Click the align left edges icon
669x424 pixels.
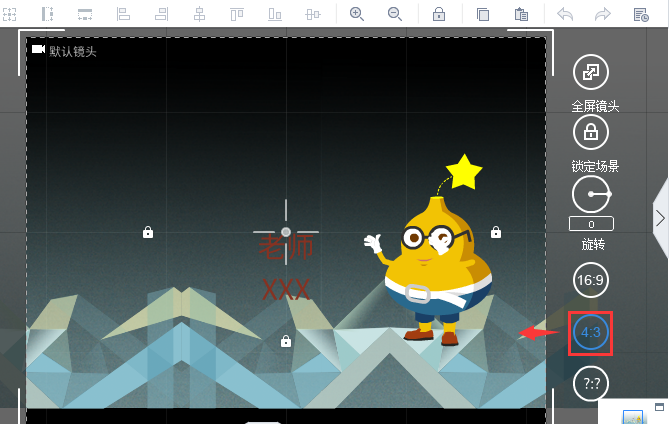click(x=124, y=14)
